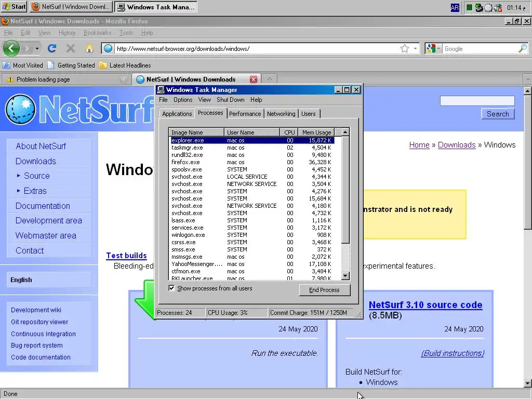This screenshot has height=399, width=532.
Task: Follow the Build instructions link
Action: click(x=453, y=353)
